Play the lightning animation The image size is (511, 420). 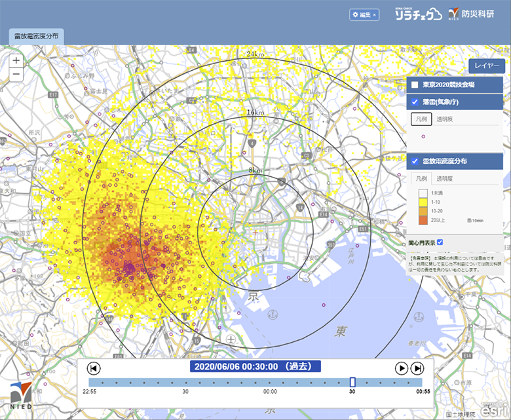(x=402, y=368)
